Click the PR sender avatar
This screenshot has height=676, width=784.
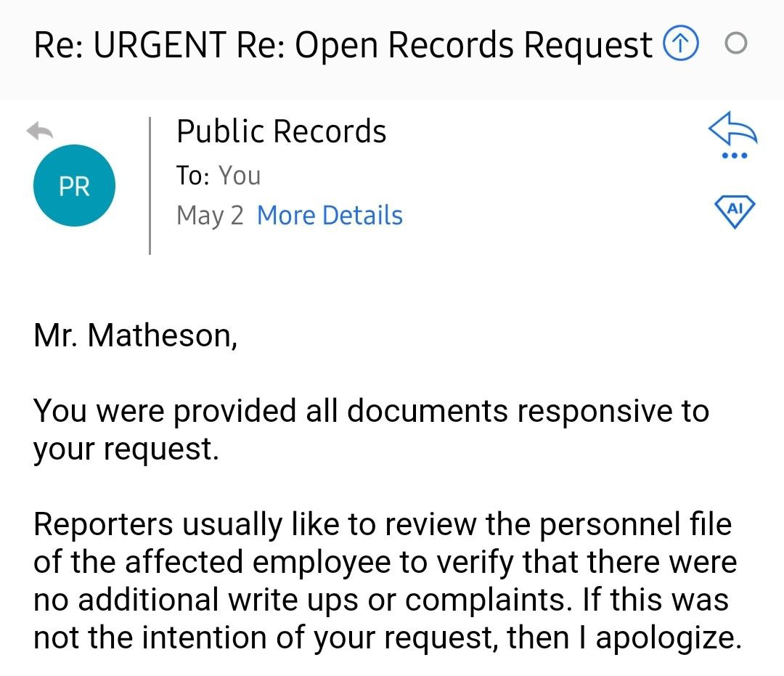coord(75,185)
